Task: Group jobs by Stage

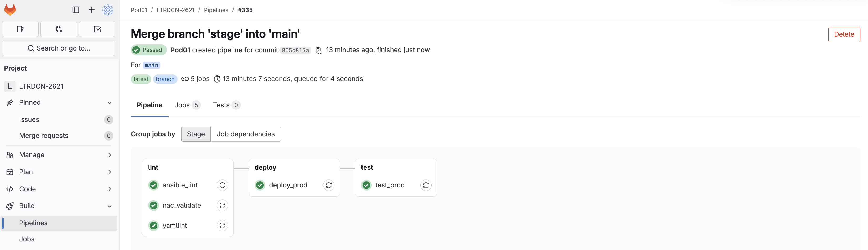Action: [x=196, y=134]
